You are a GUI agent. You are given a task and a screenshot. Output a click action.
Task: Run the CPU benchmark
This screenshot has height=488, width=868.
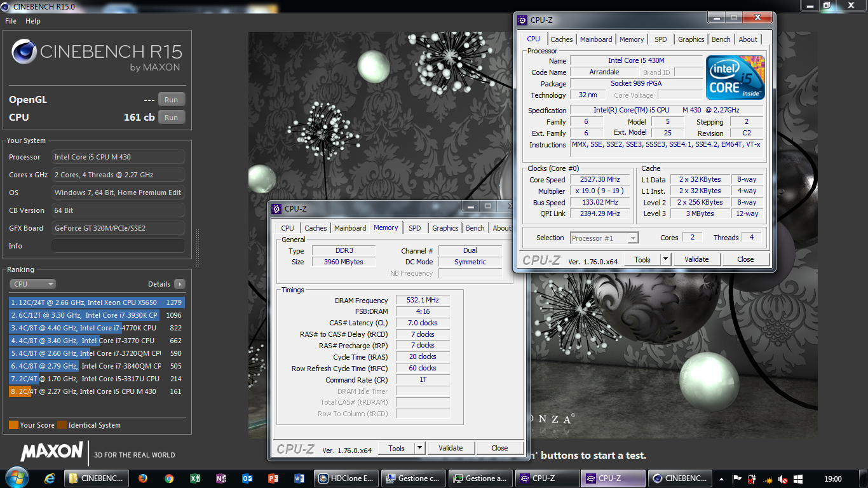pyautogui.click(x=172, y=118)
